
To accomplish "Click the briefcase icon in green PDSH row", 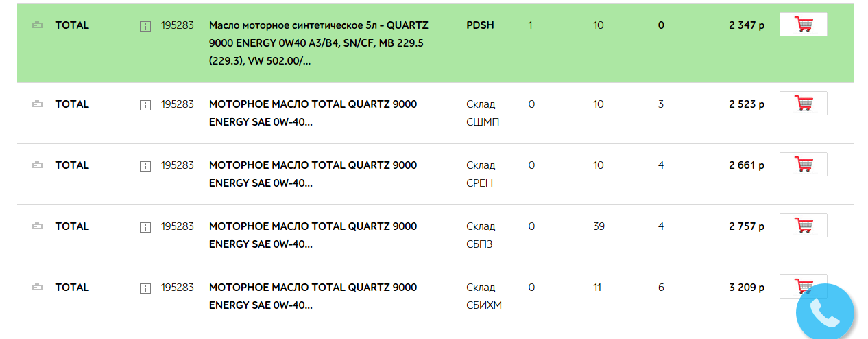I will point(38,25).
